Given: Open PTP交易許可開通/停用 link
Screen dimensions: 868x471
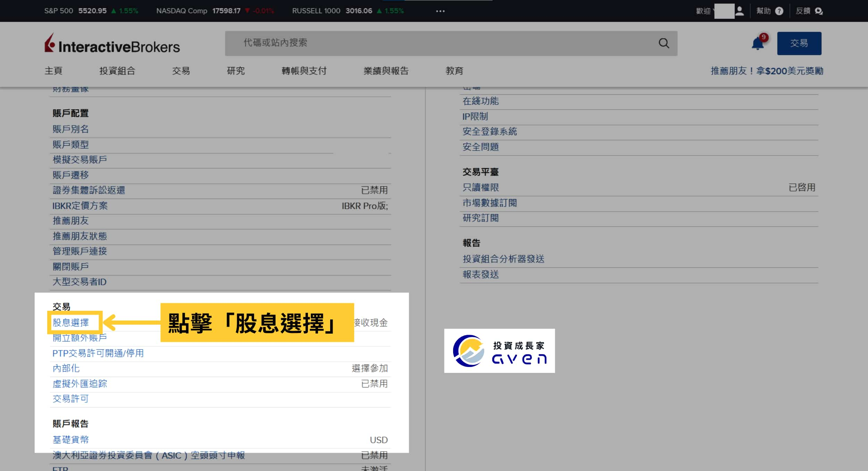Looking at the screenshot, I should pyautogui.click(x=98, y=353).
